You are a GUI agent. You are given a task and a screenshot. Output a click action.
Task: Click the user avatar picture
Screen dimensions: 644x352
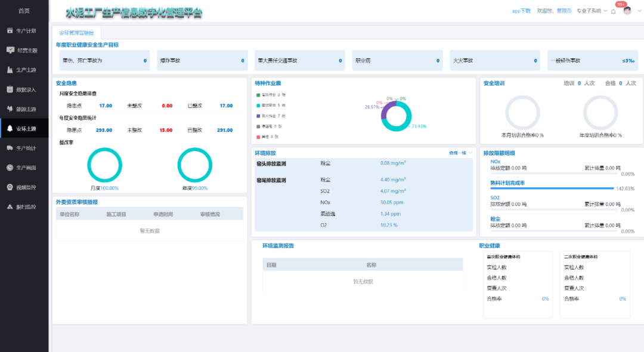tap(627, 11)
